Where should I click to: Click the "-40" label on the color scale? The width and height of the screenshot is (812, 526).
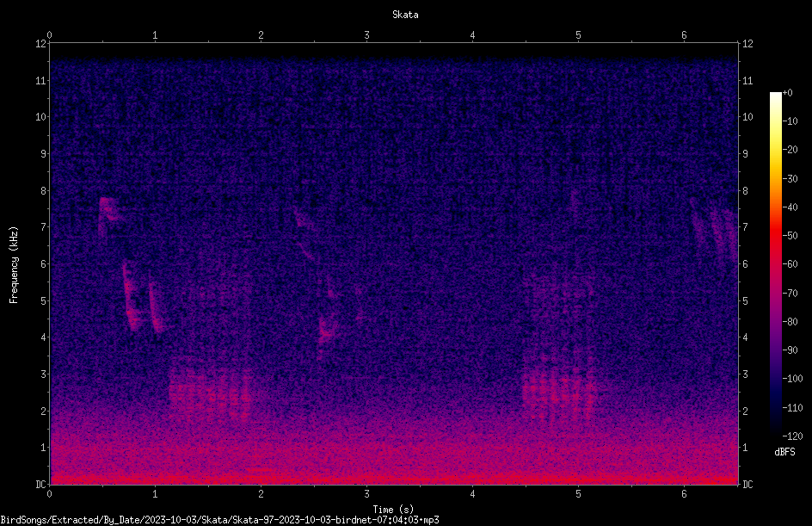point(790,207)
